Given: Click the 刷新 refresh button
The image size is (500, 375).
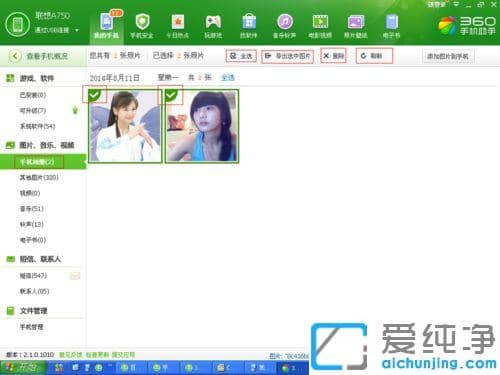Looking at the screenshot, I should 374,56.
